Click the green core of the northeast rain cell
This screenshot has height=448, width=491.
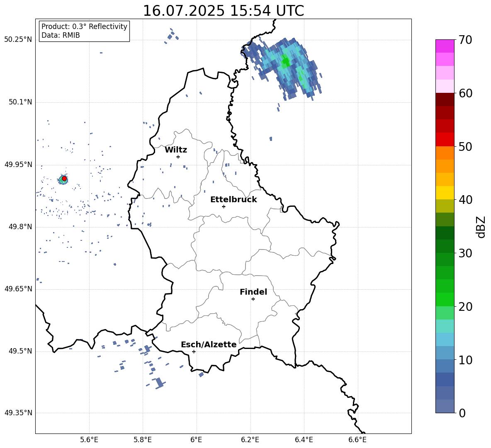[x=285, y=62]
